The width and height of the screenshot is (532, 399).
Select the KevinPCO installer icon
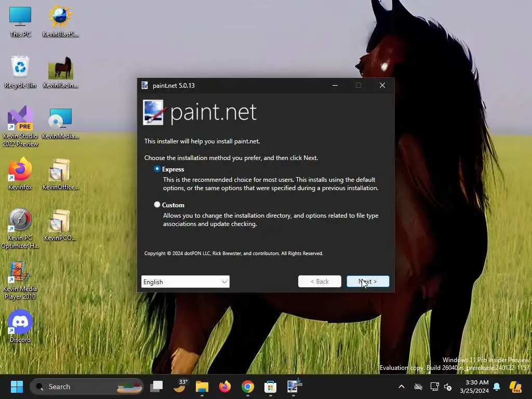(60, 224)
